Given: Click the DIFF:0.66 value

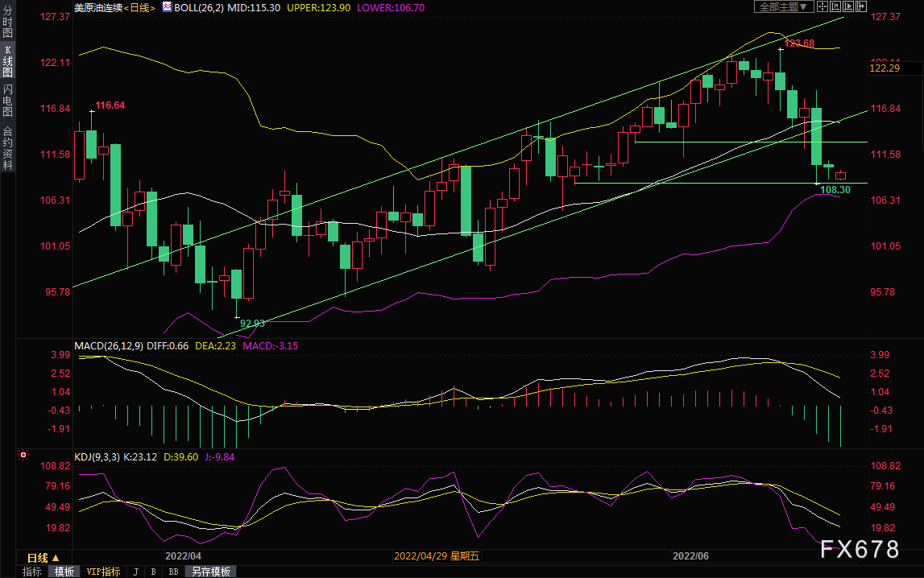Looking at the screenshot, I should point(168,346).
